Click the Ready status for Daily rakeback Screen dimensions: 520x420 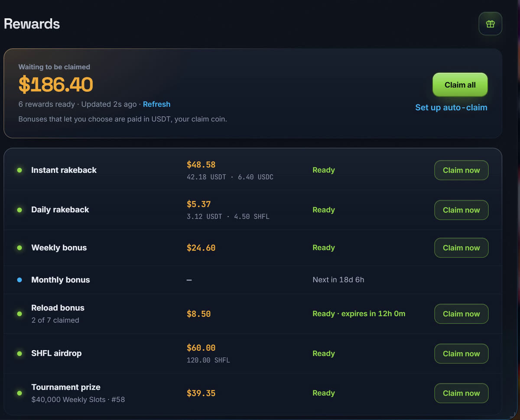pos(324,210)
